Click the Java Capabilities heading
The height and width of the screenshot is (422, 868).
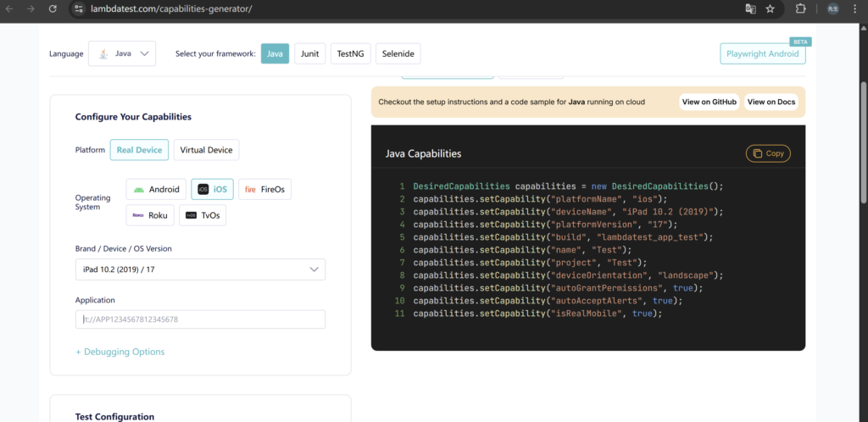(x=424, y=153)
